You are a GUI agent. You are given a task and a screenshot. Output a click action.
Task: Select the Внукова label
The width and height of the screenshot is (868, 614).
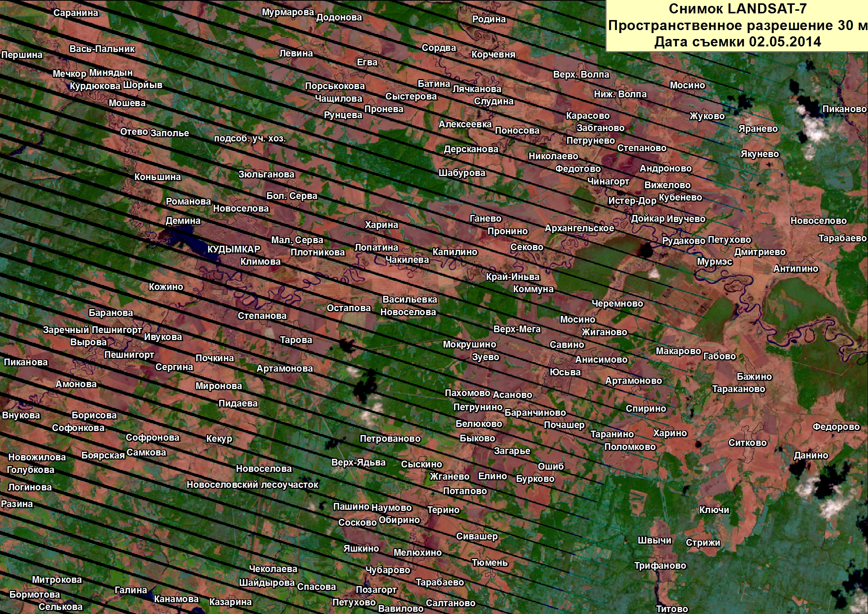[21, 415]
